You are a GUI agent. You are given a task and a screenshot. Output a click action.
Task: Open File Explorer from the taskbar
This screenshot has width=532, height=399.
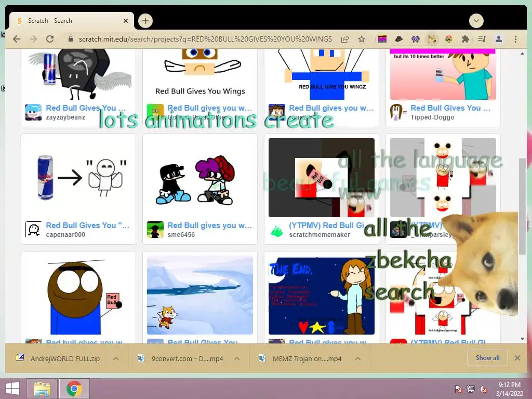(x=42, y=389)
